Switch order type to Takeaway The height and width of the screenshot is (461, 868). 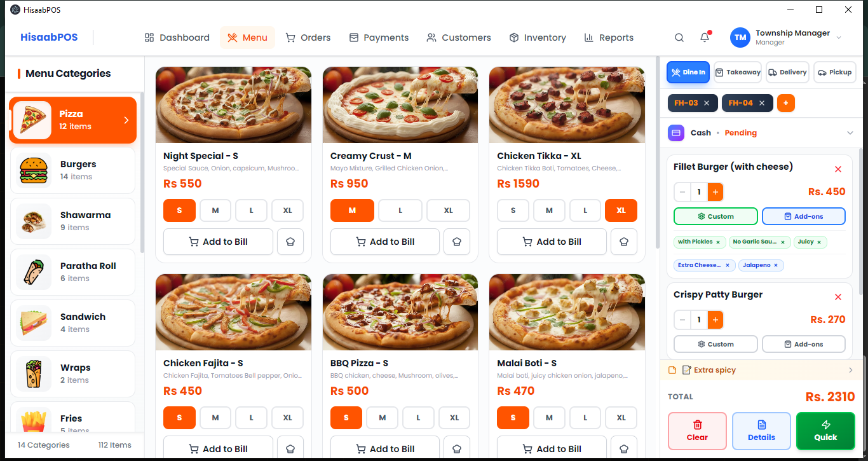click(x=737, y=72)
